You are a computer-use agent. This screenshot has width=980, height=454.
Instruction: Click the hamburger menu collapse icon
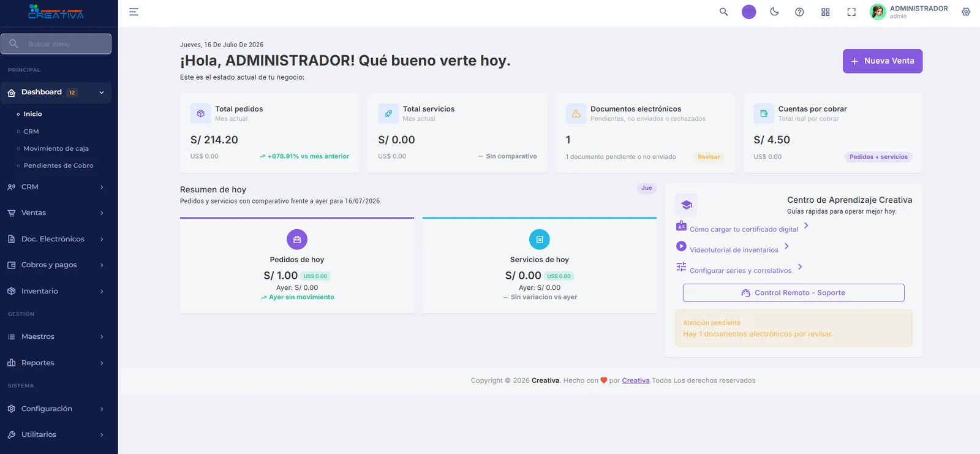(x=134, y=12)
